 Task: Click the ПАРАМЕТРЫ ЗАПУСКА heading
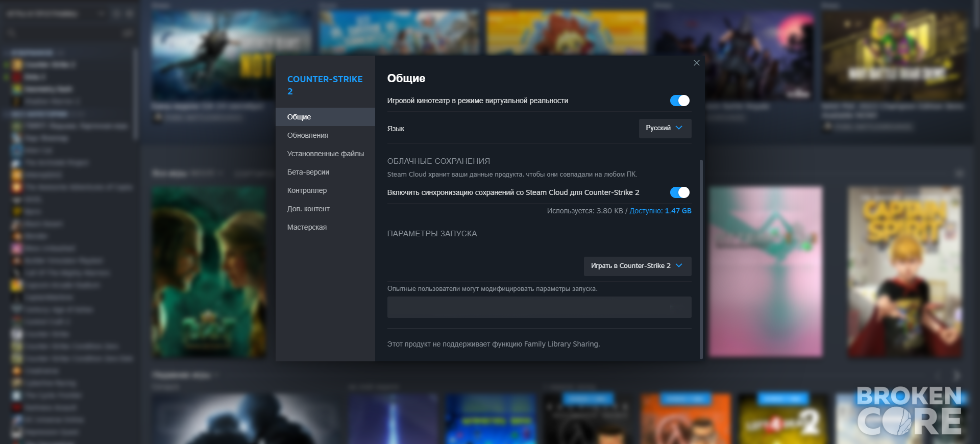click(432, 234)
